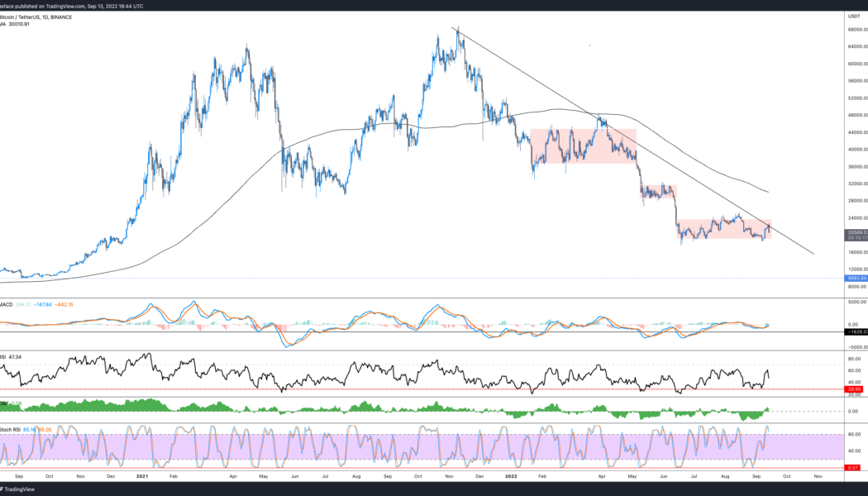
Task: Click the TradingView.com attribution text
Action: click(65, 7)
